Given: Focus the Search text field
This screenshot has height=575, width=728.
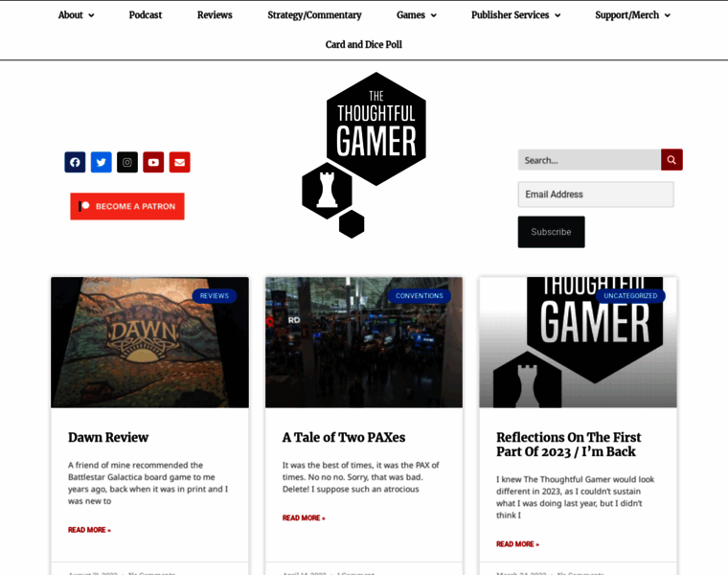Looking at the screenshot, I should (x=589, y=160).
